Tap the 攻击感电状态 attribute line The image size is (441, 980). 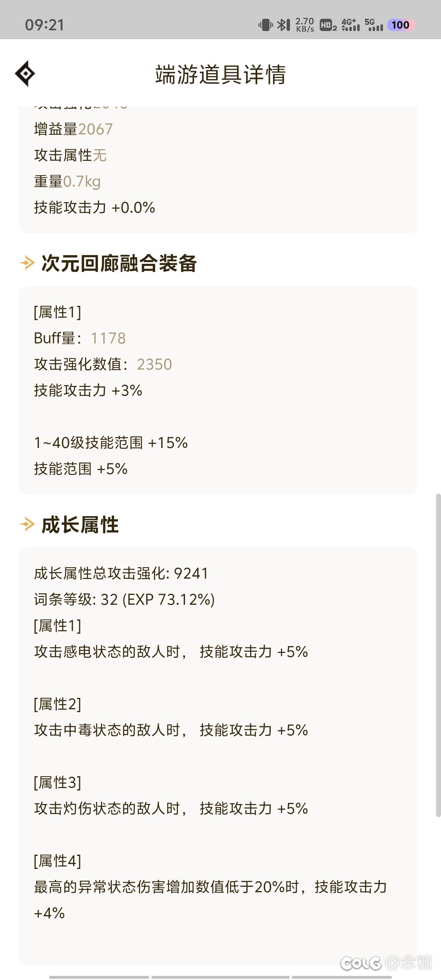(171, 652)
